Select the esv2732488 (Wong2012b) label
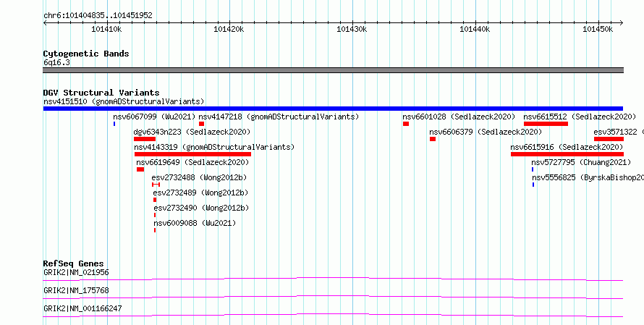Viewport: 644px width, 325px height. [199, 177]
